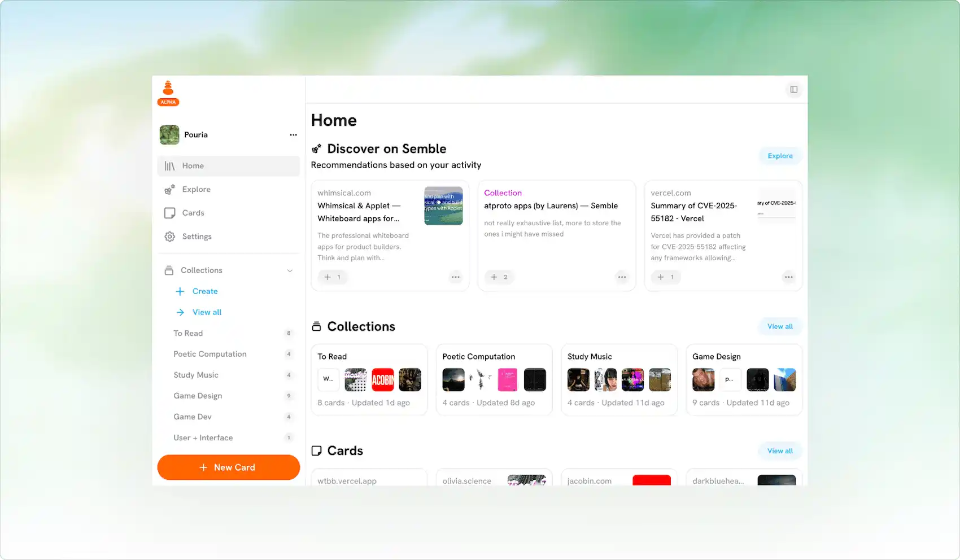Viewport: 960px width, 560px height.
Task: Open options ellipsis on the CVE-2025-55182 card
Action: 789,277
